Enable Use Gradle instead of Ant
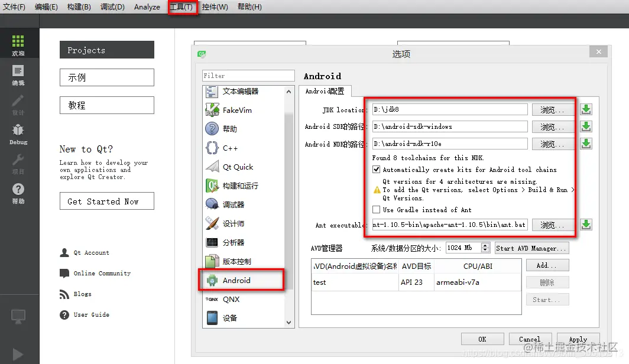Screen dimensions: 629x364 (x=376, y=210)
